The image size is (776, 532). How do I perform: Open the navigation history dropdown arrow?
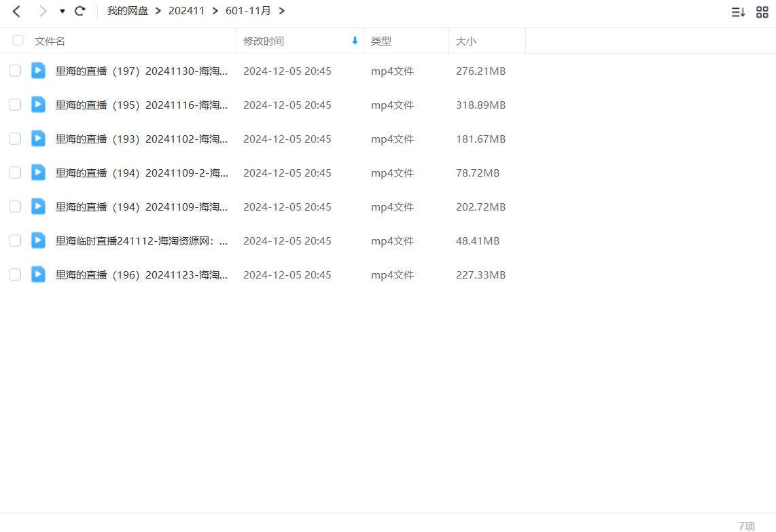click(x=63, y=11)
